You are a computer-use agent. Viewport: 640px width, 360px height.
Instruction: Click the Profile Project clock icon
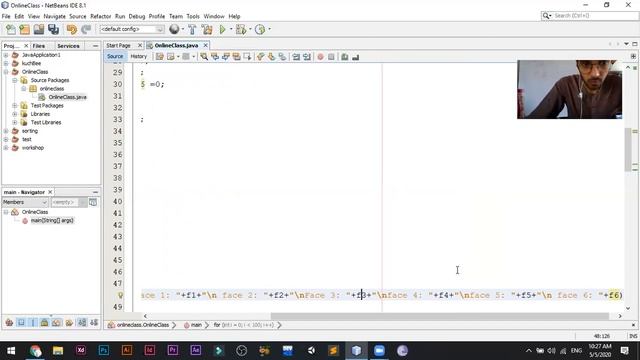[x=260, y=29]
